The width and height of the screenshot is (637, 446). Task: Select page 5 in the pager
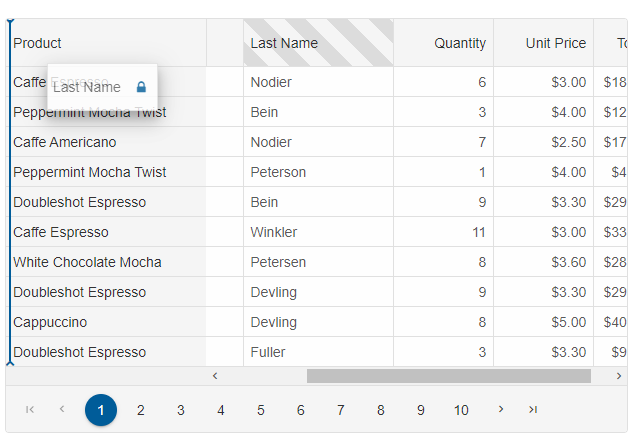pos(261,410)
